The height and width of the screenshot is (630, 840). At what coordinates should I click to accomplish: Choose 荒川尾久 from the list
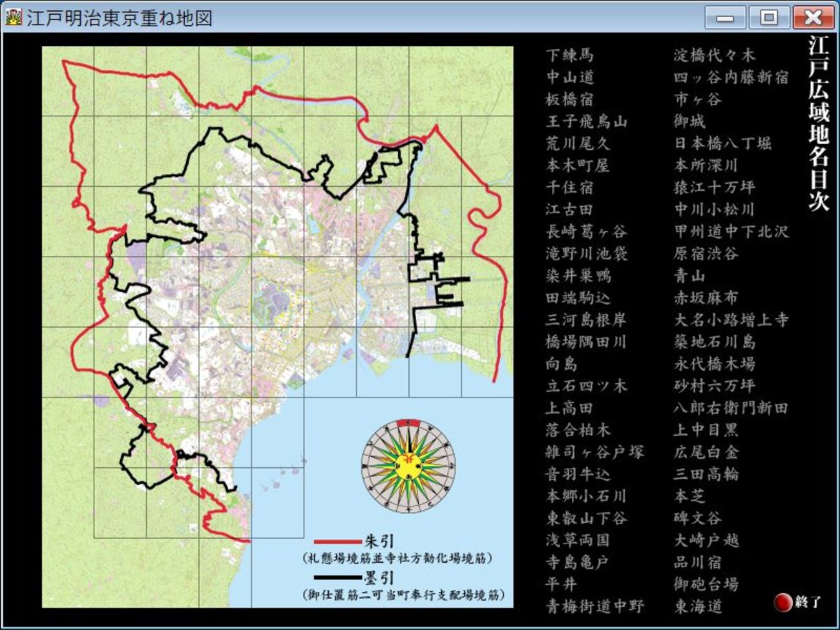(578, 143)
